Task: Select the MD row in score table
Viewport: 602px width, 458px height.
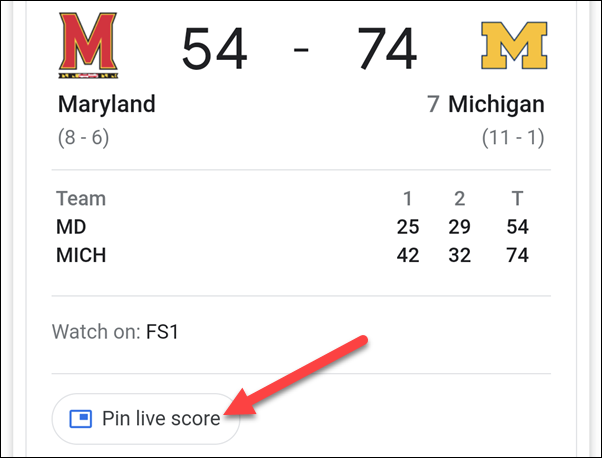Action: point(292,227)
